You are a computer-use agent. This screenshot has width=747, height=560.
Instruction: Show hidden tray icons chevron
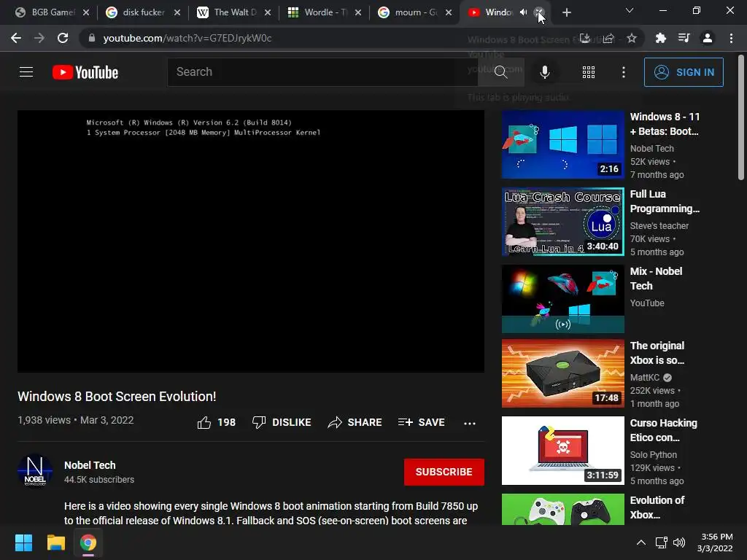(641, 542)
